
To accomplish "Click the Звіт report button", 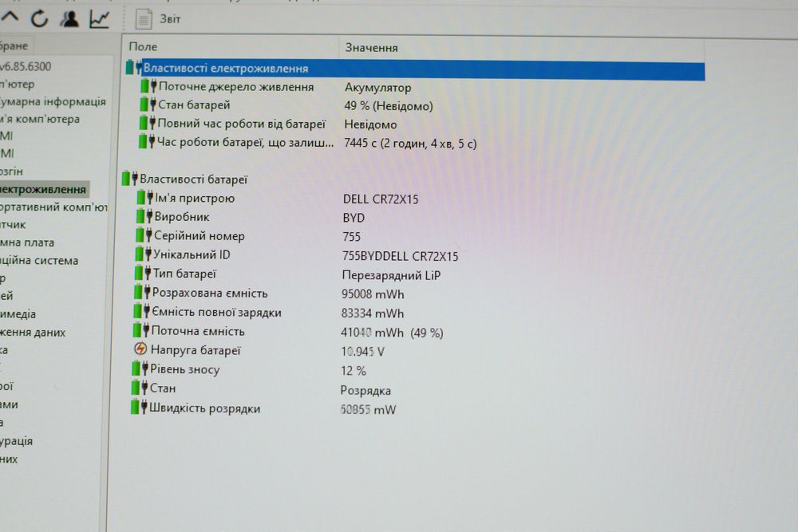I will pyautogui.click(x=158, y=19).
